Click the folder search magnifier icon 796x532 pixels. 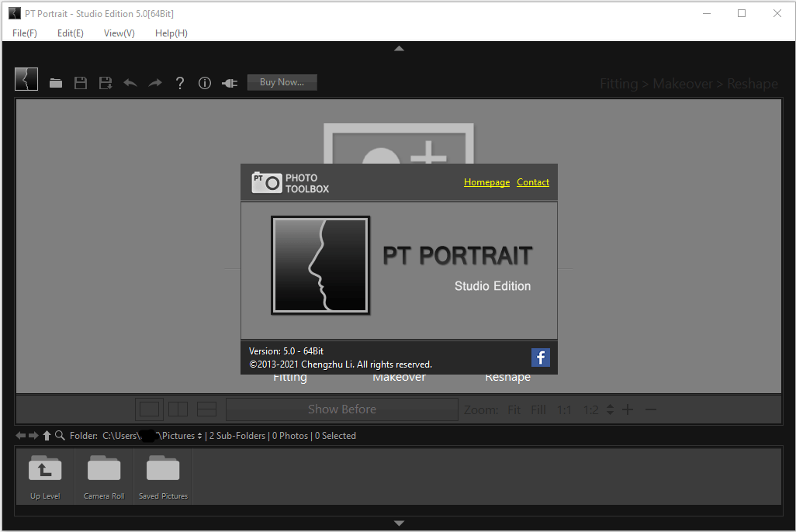pos(60,436)
